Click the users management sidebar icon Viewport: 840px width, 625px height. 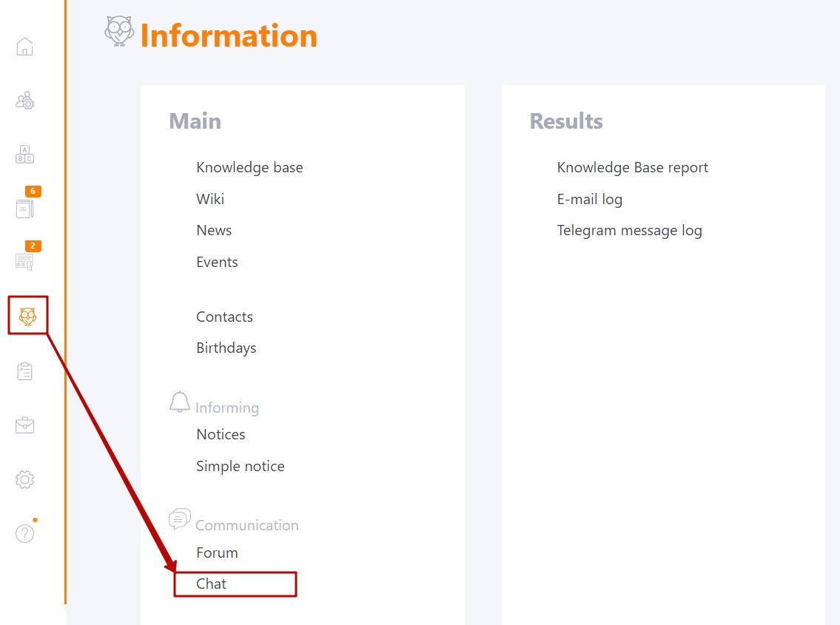coord(24,100)
